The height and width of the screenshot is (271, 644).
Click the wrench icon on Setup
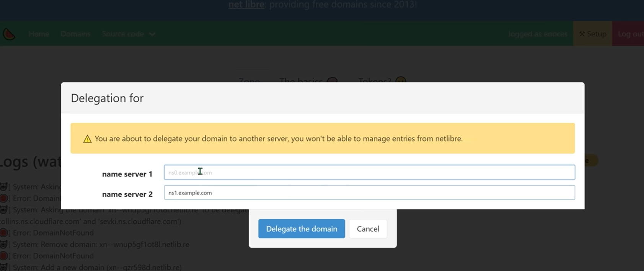(x=582, y=34)
